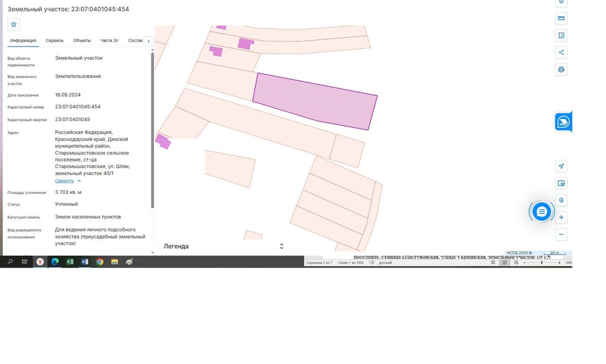The image size is (606, 364).
Task: Click the Землепользование value
Action: tap(78, 76)
